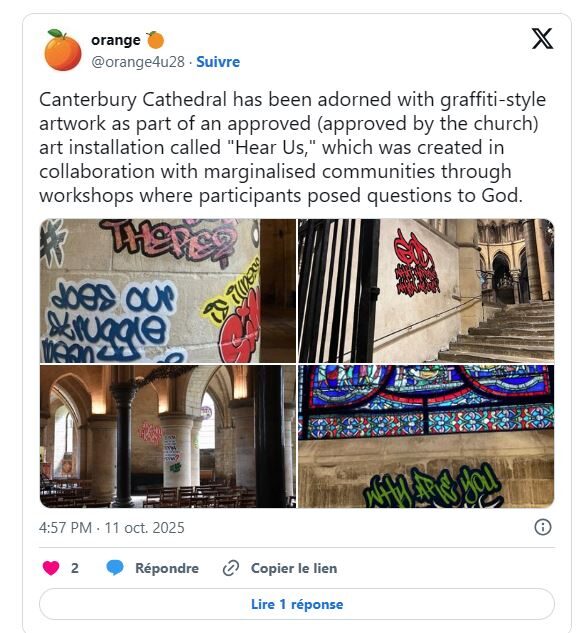Open the red graffiti staircase photo

pyautogui.click(x=426, y=291)
